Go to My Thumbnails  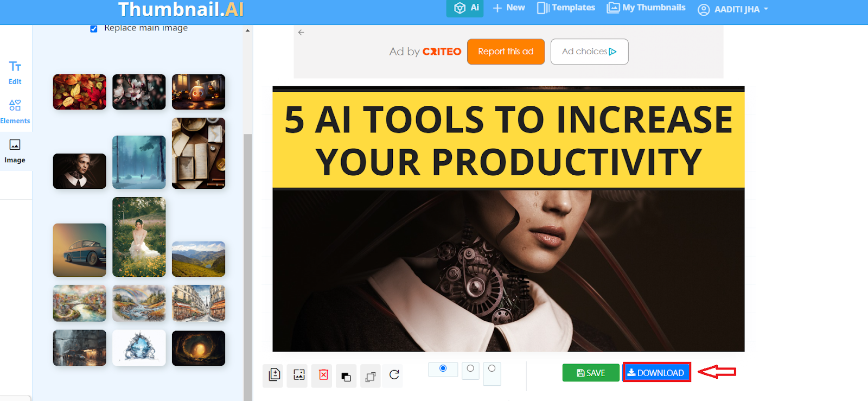tap(646, 8)
